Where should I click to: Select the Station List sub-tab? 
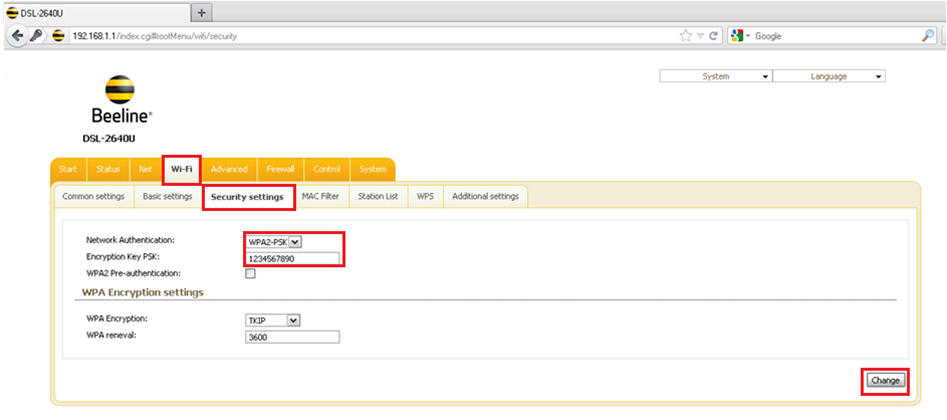[x=378, y=196]
